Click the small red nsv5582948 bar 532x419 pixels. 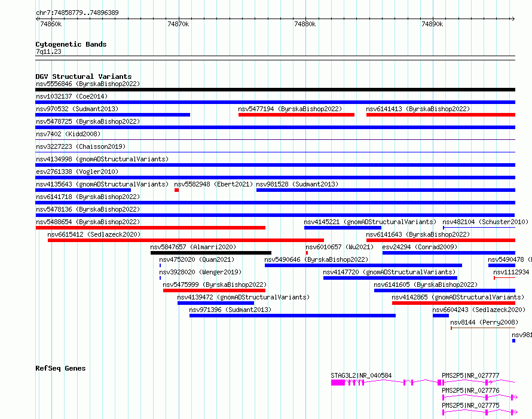coord(177,190)
